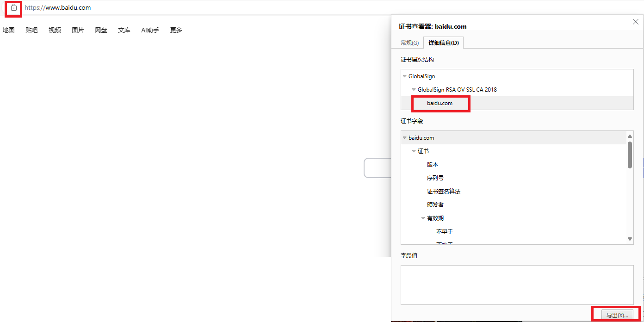Viewport: 644px width, 322px height.
Task: Collapse the 有效期 field node
Action: (423, 218)
